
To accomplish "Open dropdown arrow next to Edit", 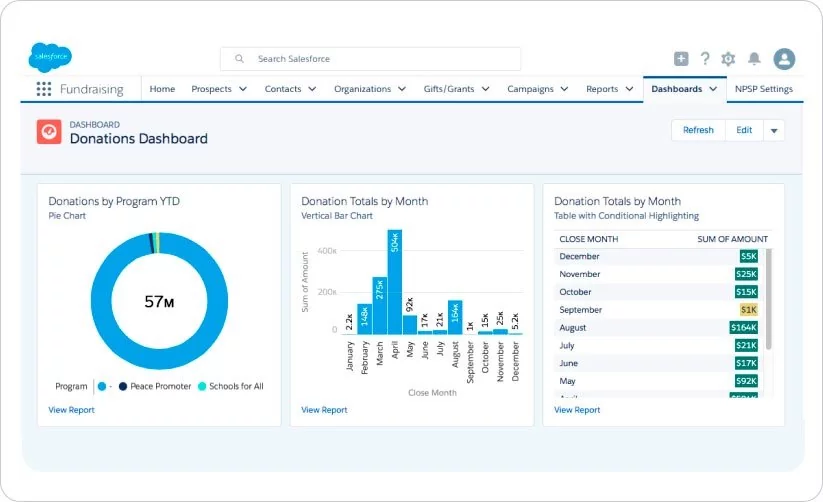I will (774, 131).
